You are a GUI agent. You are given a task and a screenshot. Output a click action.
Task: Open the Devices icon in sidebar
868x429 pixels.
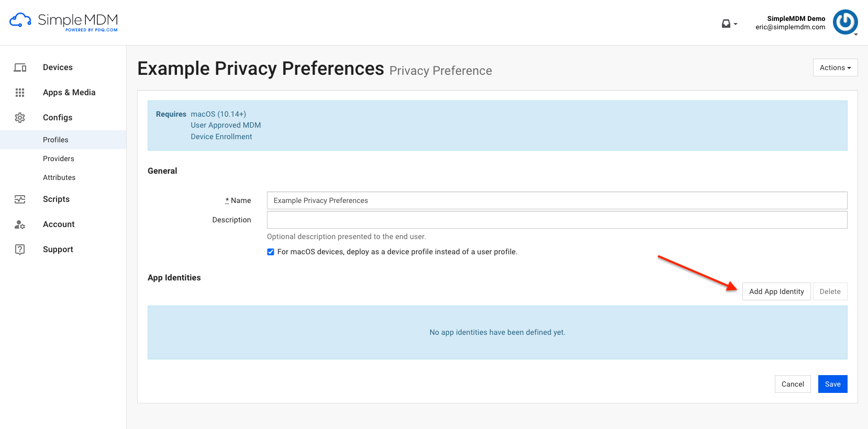tap(20, 67)
